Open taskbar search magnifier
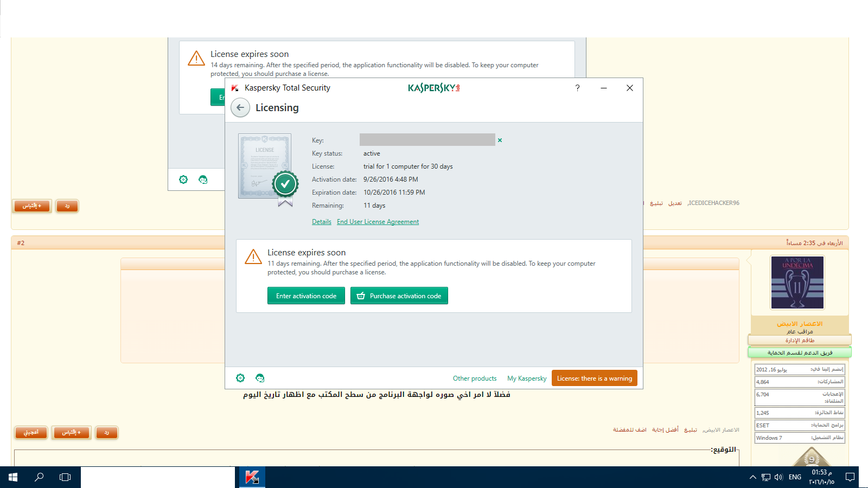Image resolution: width=868 pixels, height=488 pixels. [x=39, y=477]
